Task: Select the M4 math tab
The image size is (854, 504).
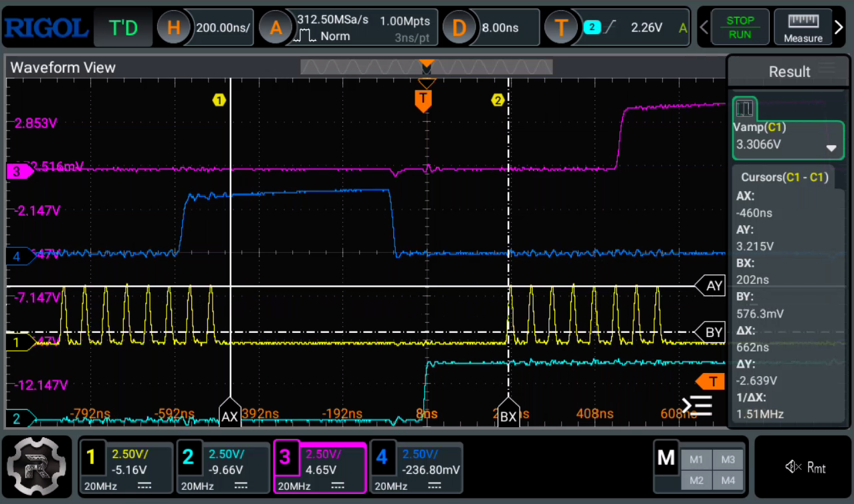Action: pos(728,481)
